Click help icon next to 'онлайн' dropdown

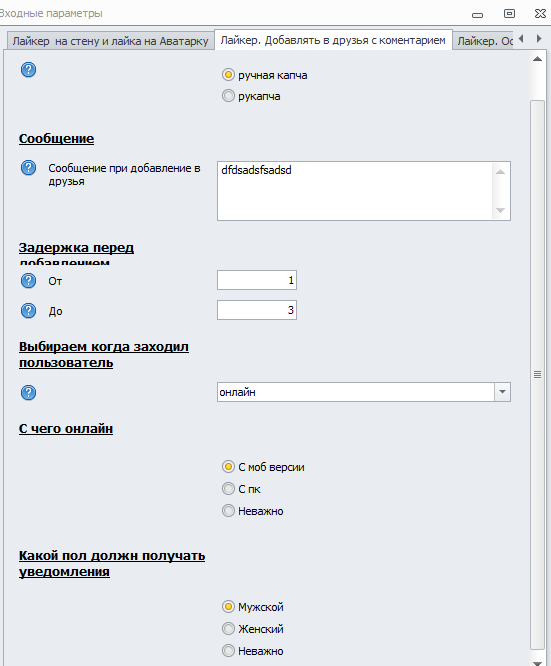28,392
